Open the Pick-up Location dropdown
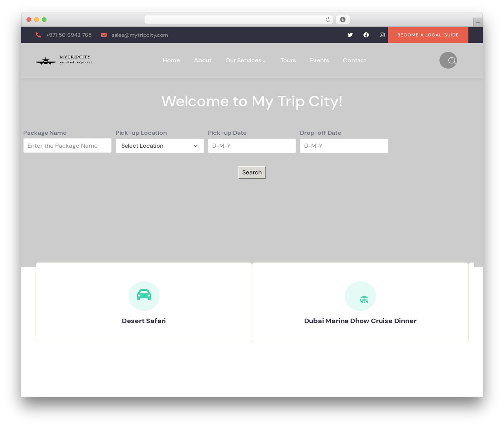Image resolution: width=504 pixels, height=427 pixels. tap(159, 146)
